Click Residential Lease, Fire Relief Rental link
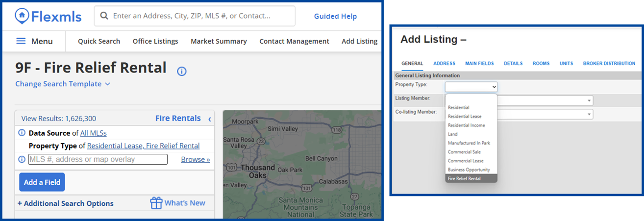This screenshot has width=644, height=221. click(143, 146)
